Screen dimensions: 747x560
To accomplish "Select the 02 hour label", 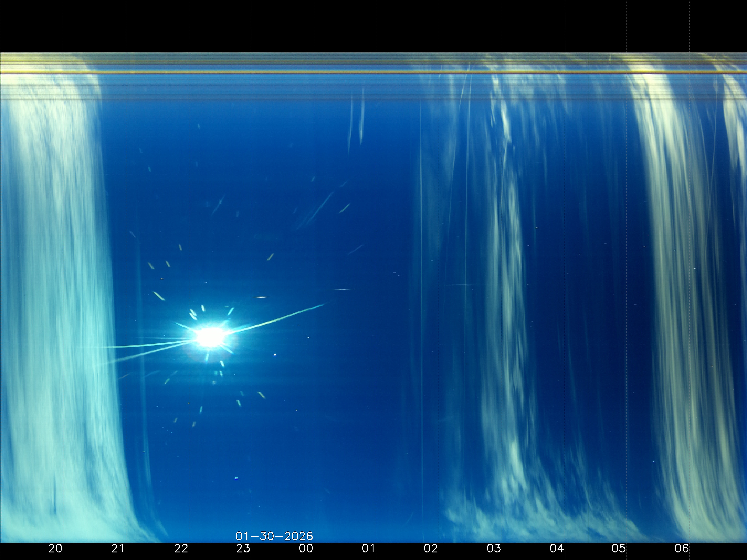I will pyautogui.click(x=431, y=548).
